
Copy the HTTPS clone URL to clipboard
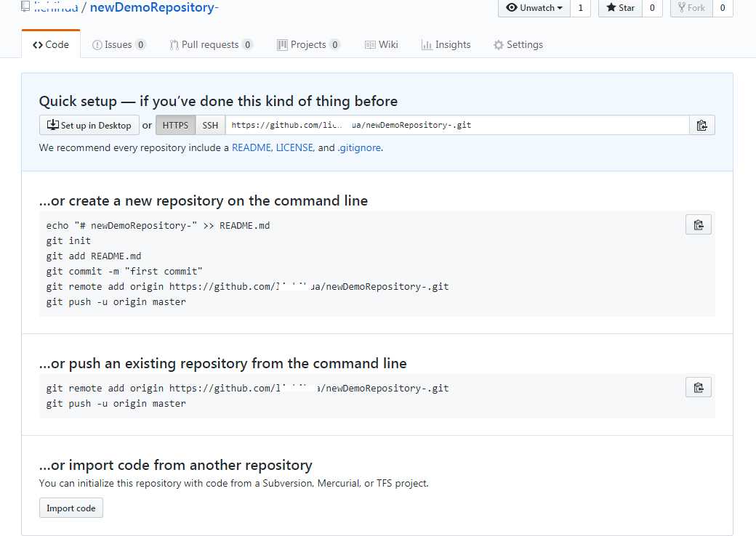(x=701, y=125)
